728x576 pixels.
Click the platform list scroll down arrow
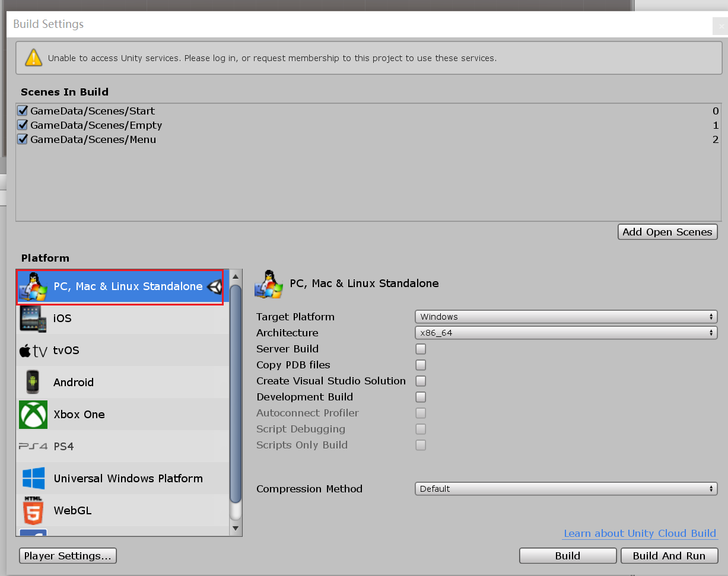(x=236, y=528)
